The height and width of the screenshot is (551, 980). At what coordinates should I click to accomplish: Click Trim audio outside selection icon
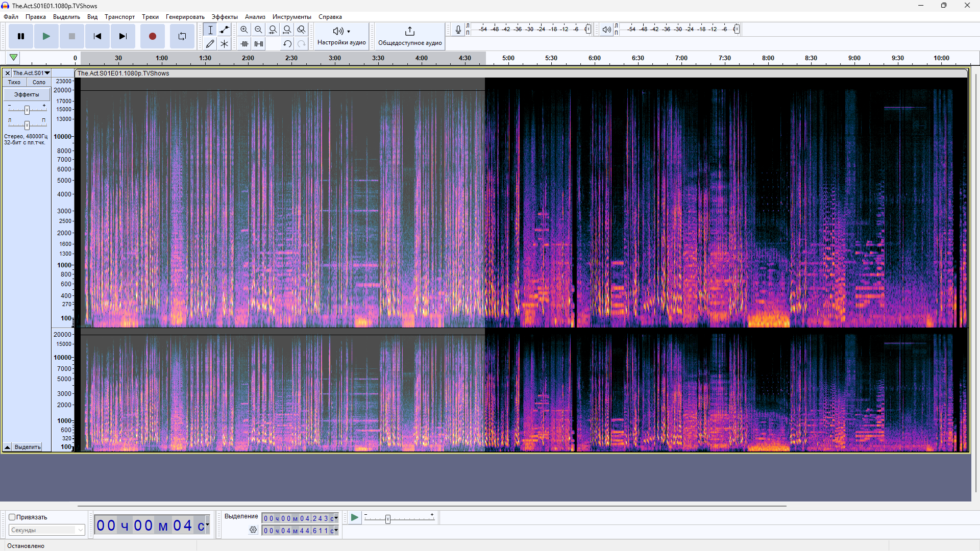point(244,44)
